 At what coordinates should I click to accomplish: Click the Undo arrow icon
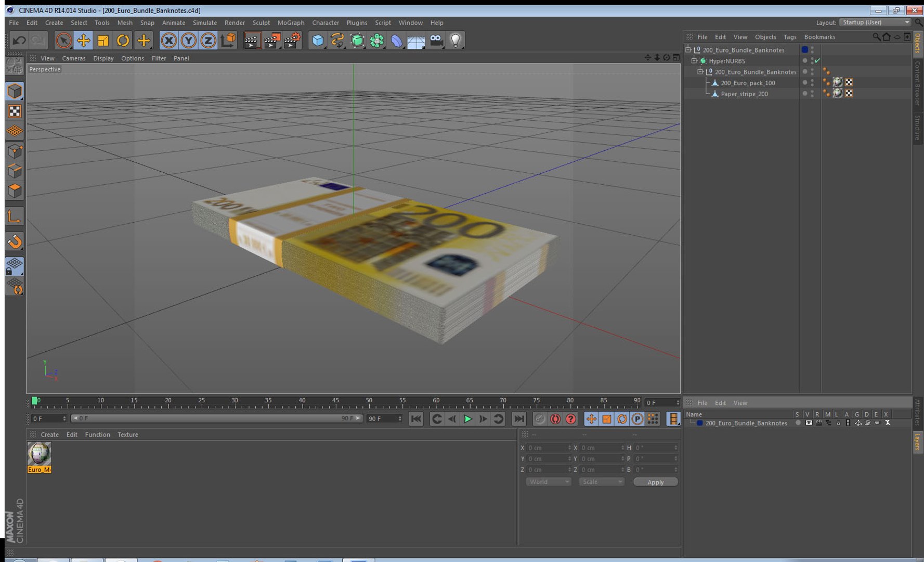(x=19, y=40)
